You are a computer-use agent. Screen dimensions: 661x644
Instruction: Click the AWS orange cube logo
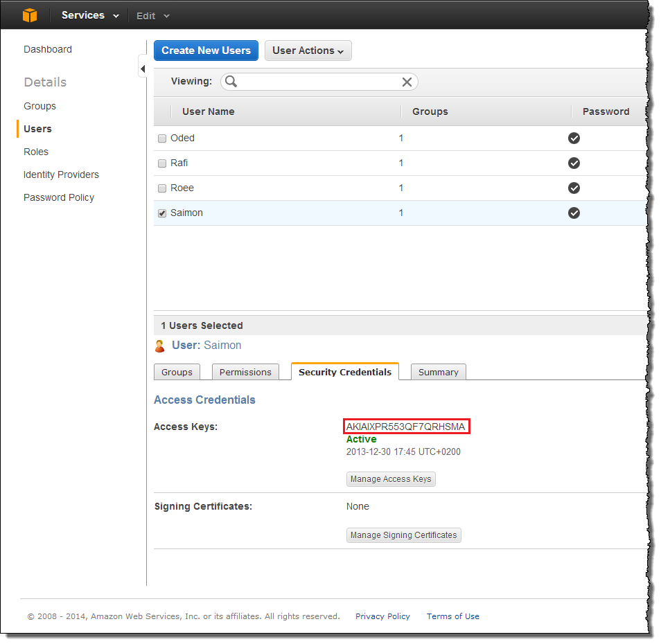(30, 15)
